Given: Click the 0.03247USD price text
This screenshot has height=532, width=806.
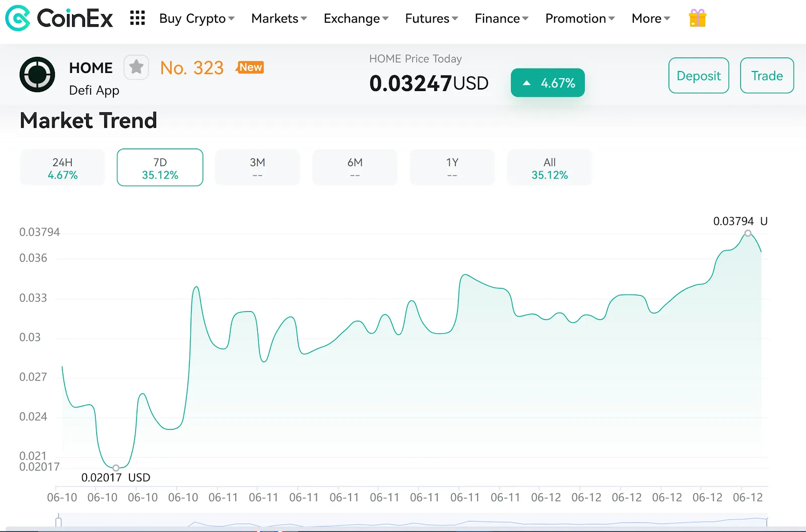Looking at the screenshot, I should point(429,83).
